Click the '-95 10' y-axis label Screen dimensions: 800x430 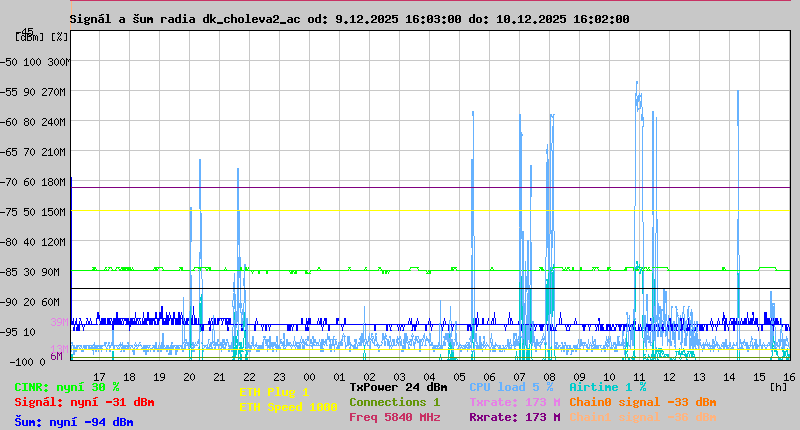click(18, 333)
